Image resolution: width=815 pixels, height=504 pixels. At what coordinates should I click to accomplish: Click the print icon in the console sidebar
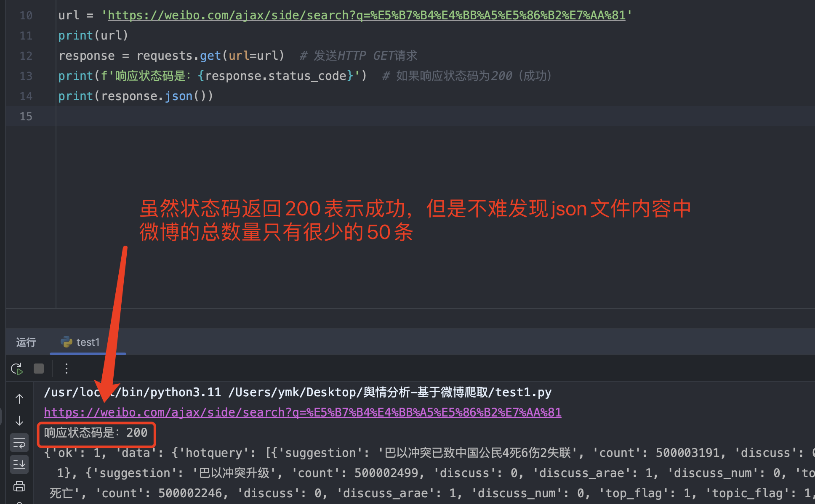[19, 486]
